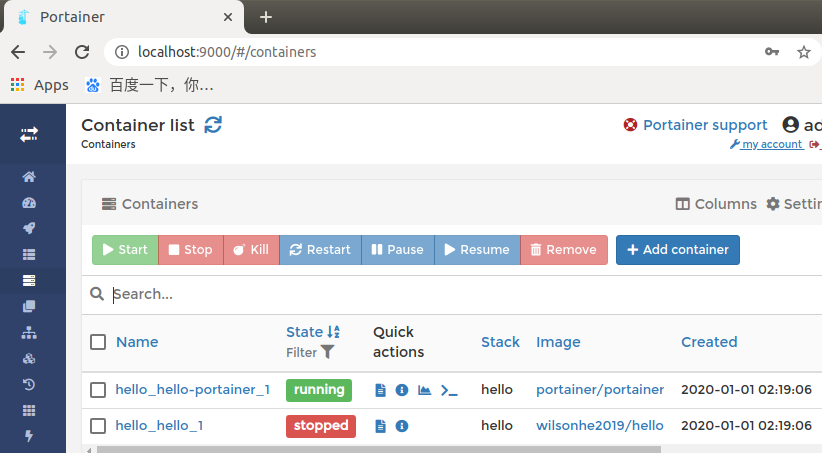
Task: Close the Portainer browser tab
Action: [x=228, y=17]
